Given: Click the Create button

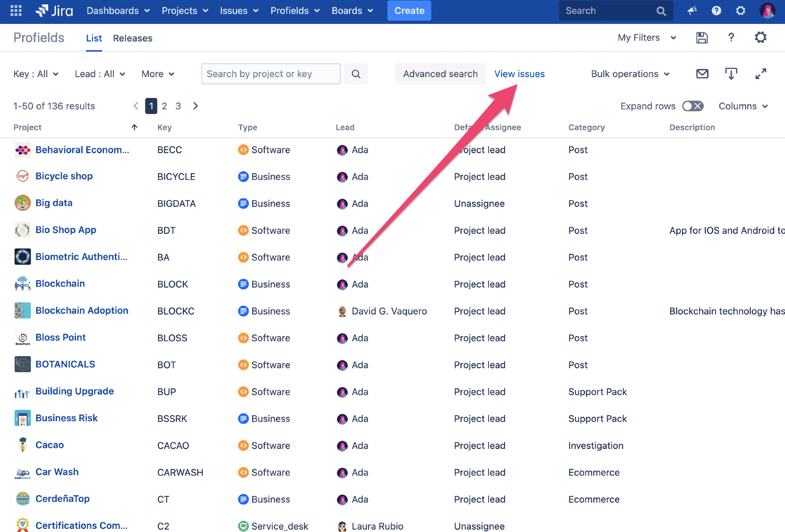Looking at the screenshot, I should pos(409,11).
